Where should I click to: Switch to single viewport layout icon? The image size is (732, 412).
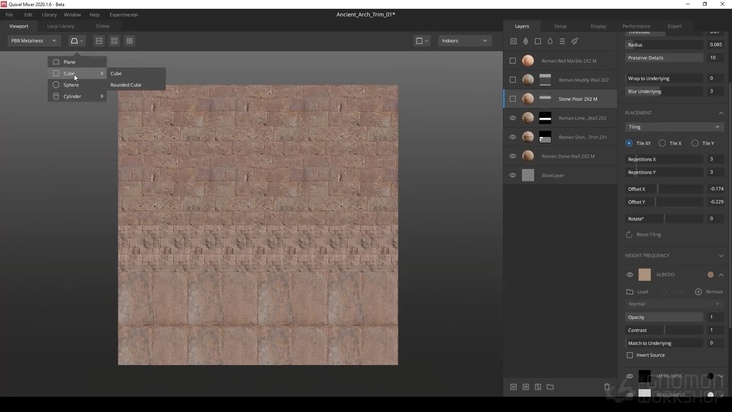click(x=99, y=41)
